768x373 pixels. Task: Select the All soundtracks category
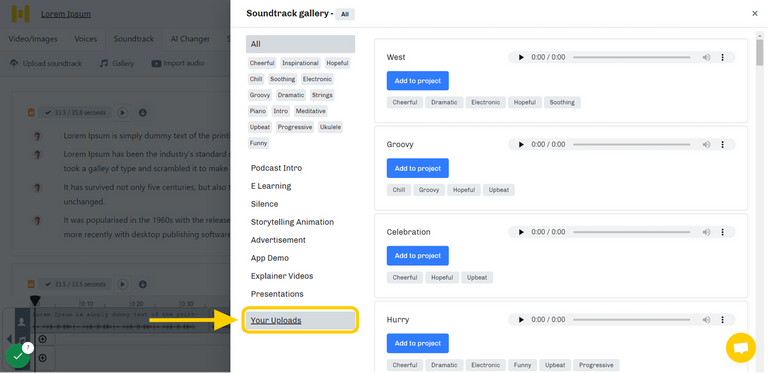300,44
